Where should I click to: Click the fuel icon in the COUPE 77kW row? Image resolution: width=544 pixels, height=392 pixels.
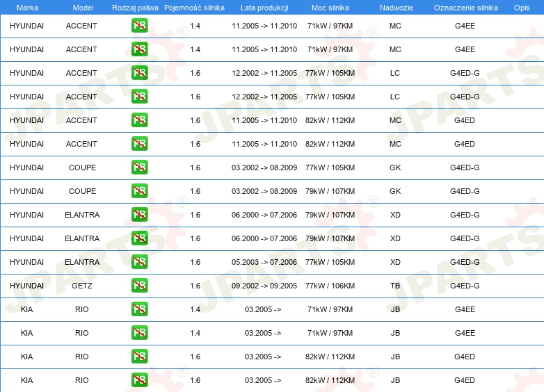click(139, 167)
